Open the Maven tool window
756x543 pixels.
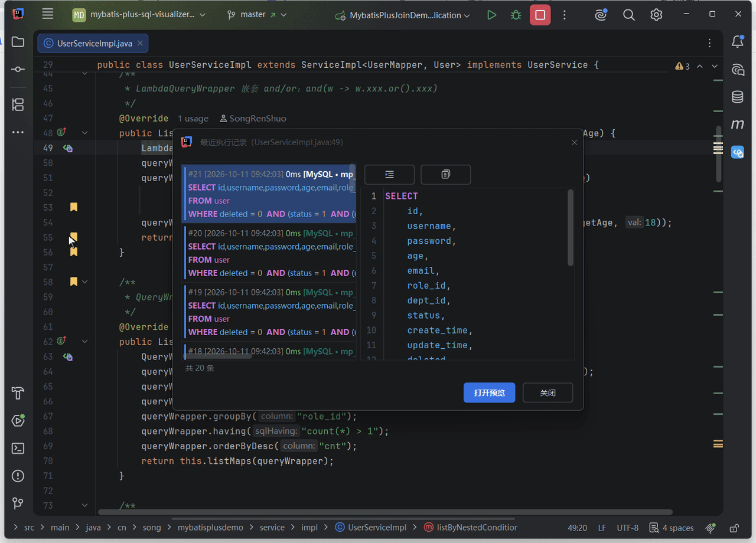(x=738, y=125)
